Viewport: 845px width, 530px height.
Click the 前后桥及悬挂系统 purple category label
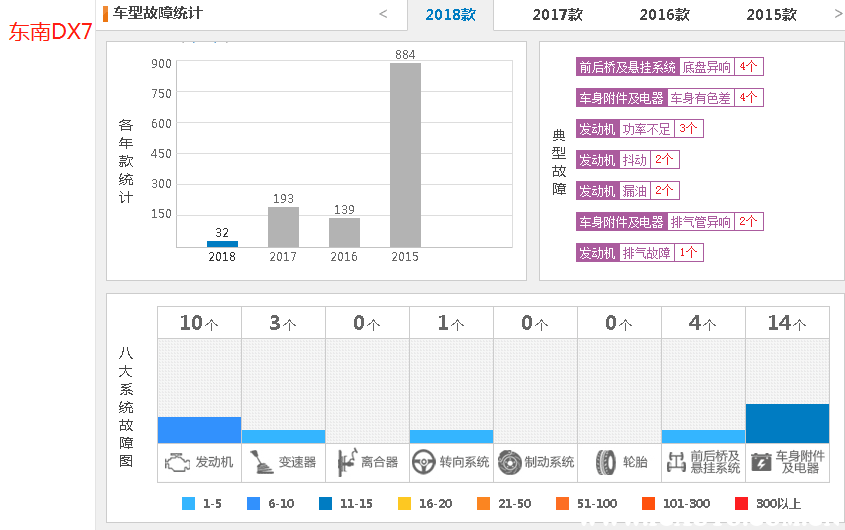[627, 67]
